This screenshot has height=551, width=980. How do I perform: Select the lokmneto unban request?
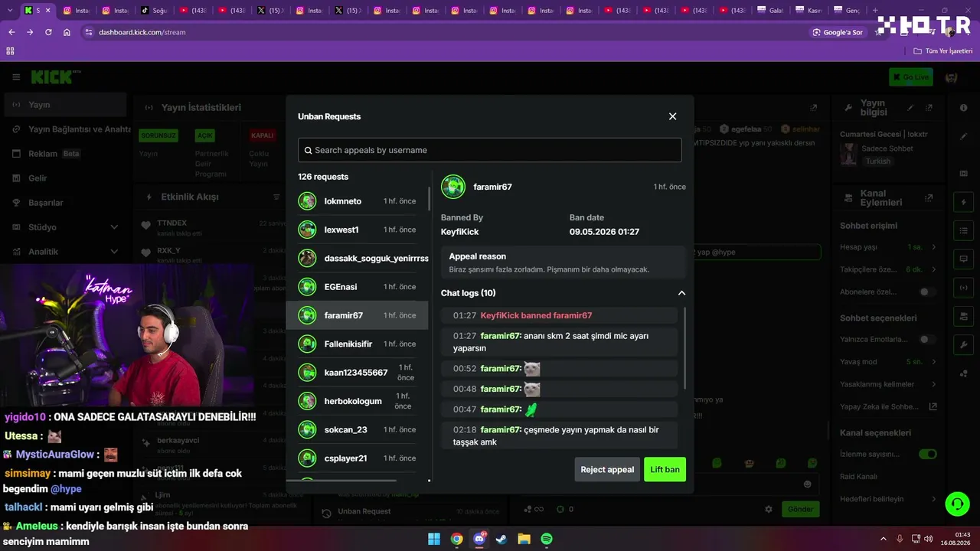coord(357,201)
